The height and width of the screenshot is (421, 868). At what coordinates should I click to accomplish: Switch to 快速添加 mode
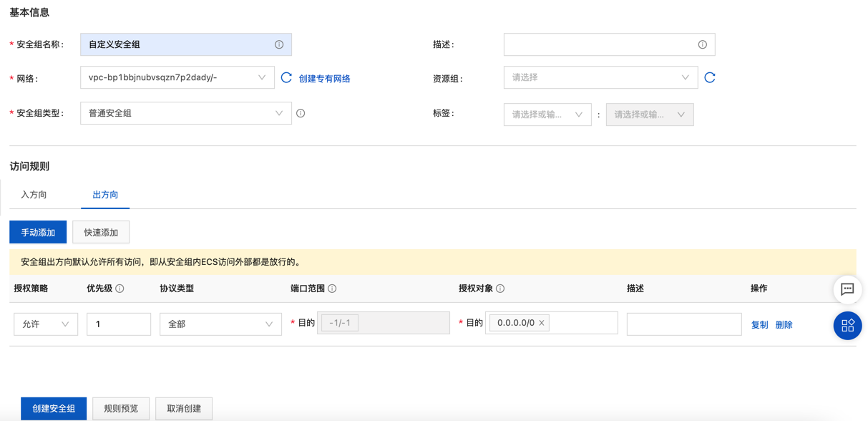click(x=100, y=231)
